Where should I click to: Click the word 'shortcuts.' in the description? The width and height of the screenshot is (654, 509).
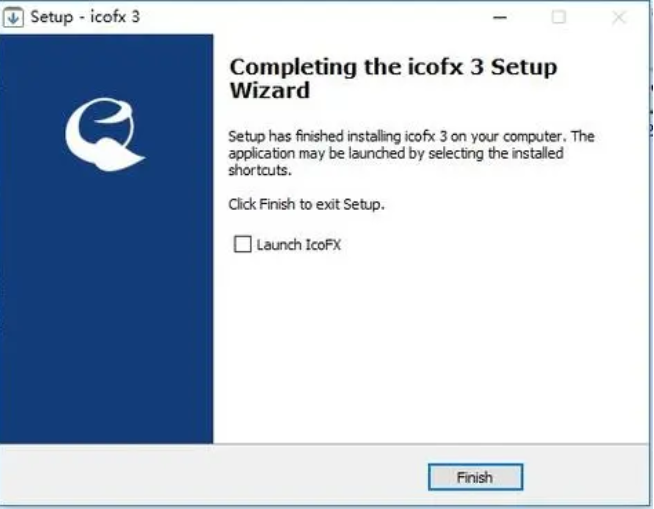coord(260,170)
